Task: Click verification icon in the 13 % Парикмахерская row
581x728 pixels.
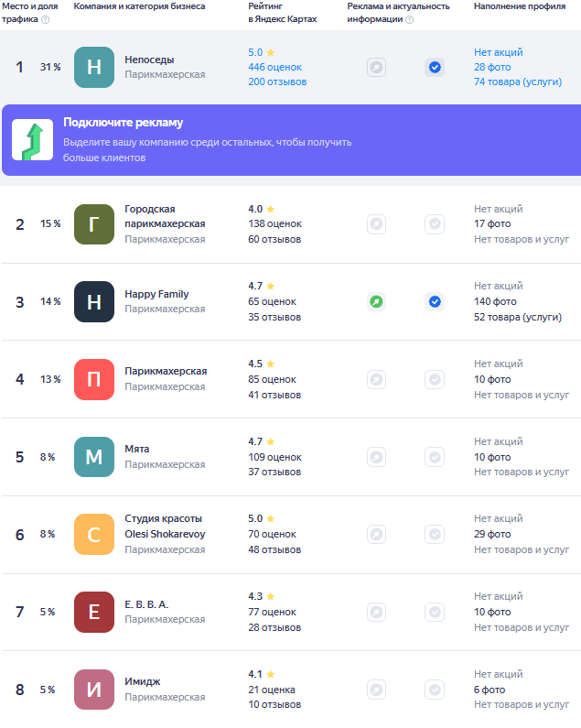Action: coord(435,379)
